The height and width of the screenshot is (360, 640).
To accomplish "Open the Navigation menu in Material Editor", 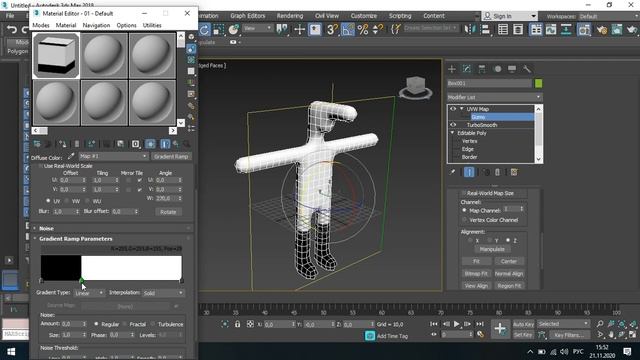I will click(96, 25).
